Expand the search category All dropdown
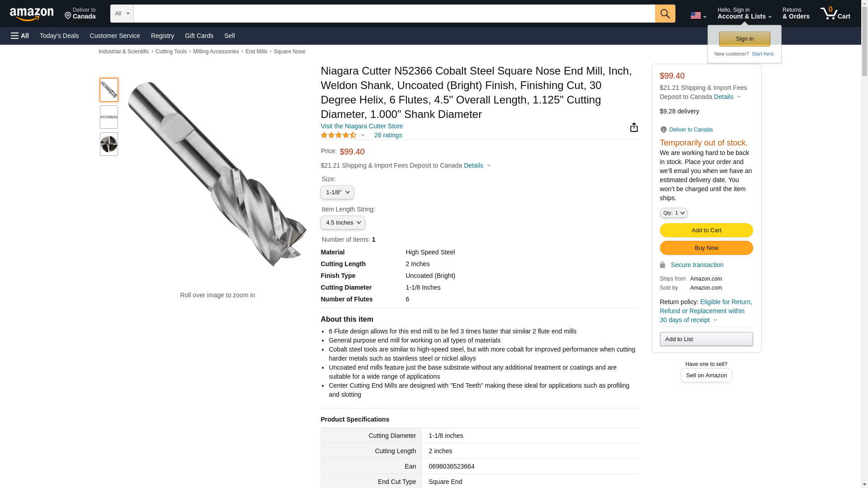Viewport: 868px width, 488px height. click(x=122, y=14)
